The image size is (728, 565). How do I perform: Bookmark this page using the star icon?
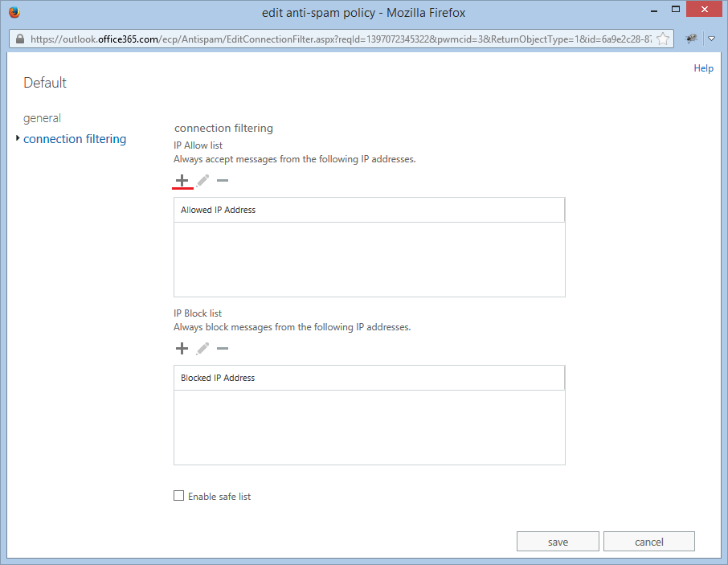[x=664, y=39]
